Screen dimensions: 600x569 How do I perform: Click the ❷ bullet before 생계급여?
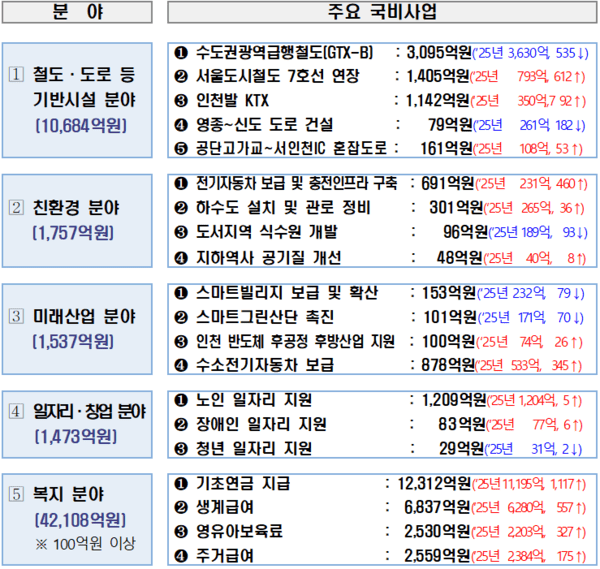(181, 507)
